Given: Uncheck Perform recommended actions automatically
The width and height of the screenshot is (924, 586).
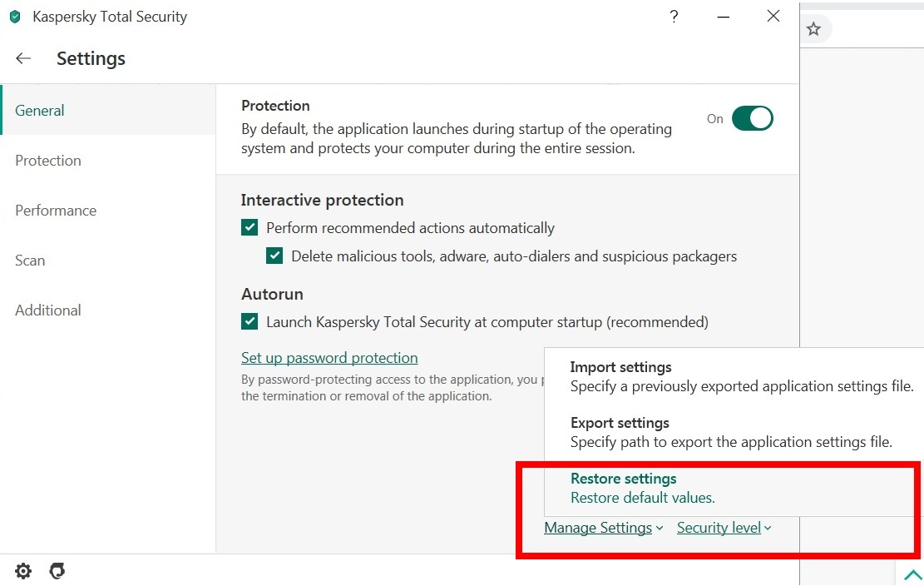Looking at the screenshot, I should (250, 228).
